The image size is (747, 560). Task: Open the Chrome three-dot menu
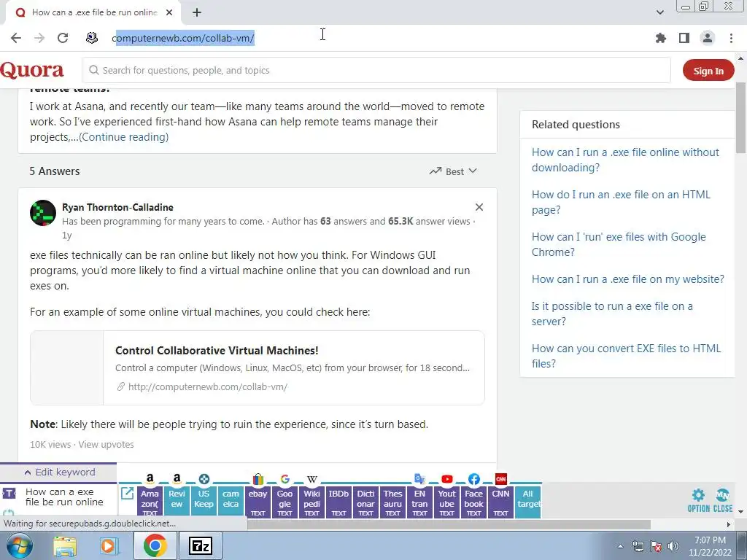(731, 38)
